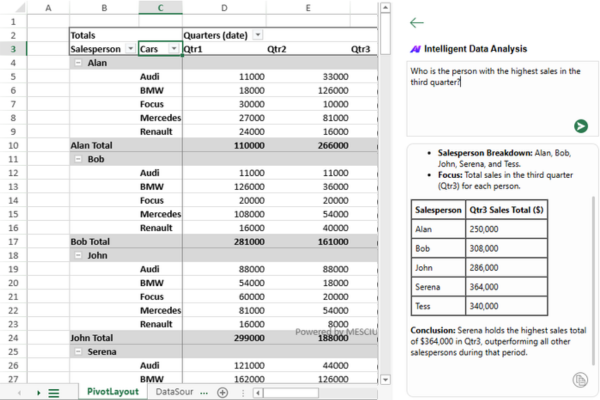Select Alan Total Qtr1 value 110000
The image size is (600, 400).
pos(224,145)
